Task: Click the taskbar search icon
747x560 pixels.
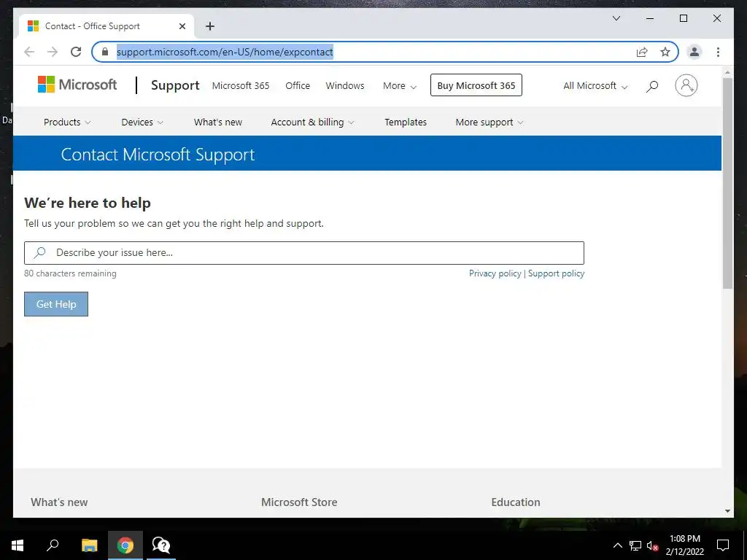Action: (53, 545)
